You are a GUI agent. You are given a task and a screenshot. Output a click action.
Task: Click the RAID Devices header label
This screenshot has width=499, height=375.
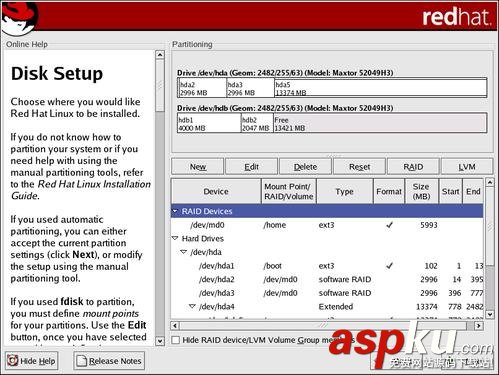tap(207, 211)
